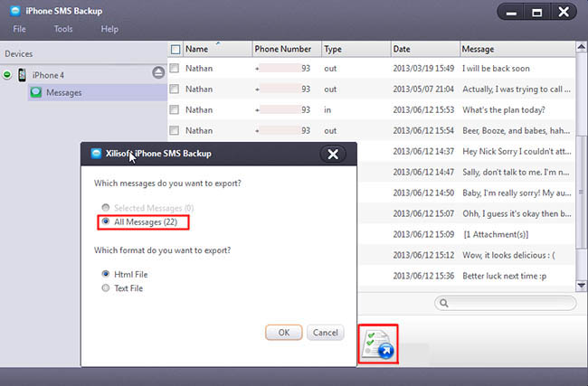
Task: Choose the Html File export format
Action: [x=108, y=272]
